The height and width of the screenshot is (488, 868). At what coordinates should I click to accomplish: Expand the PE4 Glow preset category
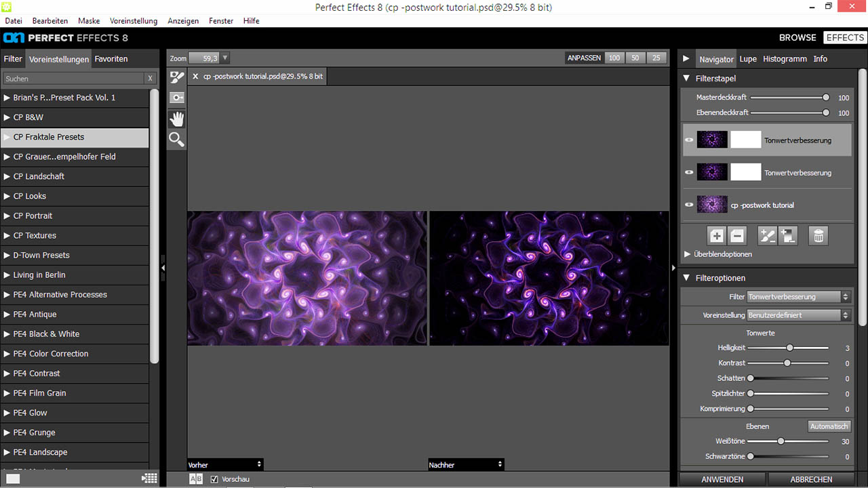7,413
